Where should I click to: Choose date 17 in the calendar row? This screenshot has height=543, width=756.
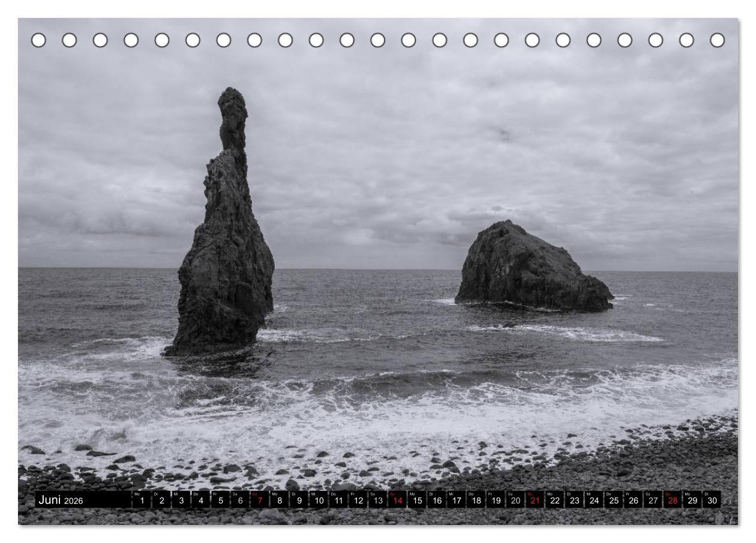(456, 500)
